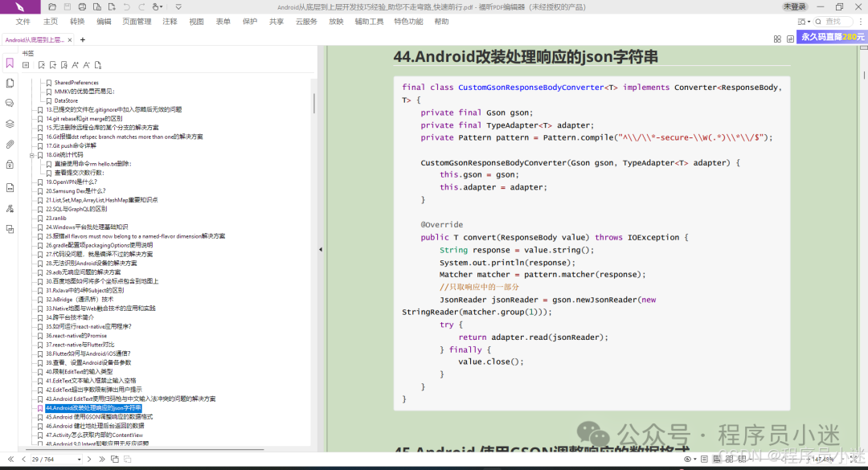Image resolution: width=868 pixels, height=470 pixels.
Task: Select the DataStore sub-bookmark
Action: click(66, 100)
